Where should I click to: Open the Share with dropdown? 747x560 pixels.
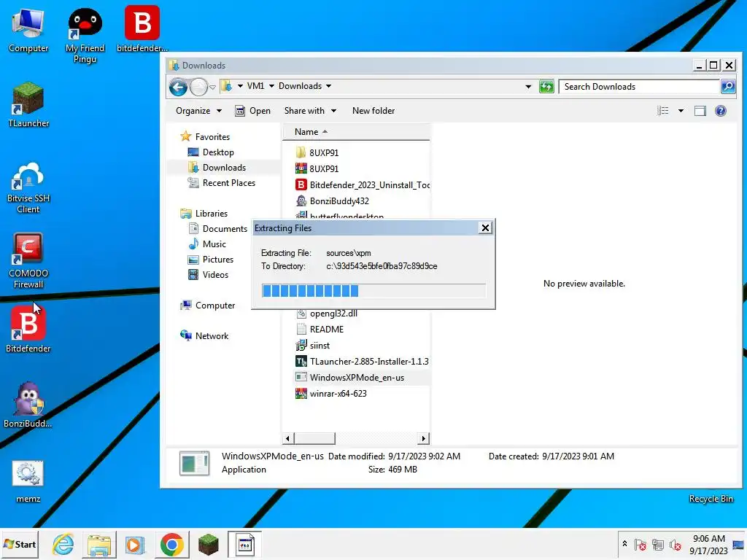tap(310, 111)
